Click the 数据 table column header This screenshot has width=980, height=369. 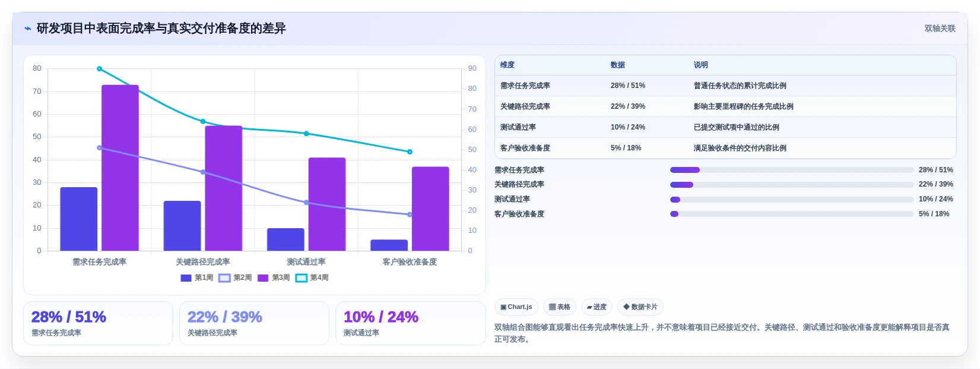click(618, 65)
